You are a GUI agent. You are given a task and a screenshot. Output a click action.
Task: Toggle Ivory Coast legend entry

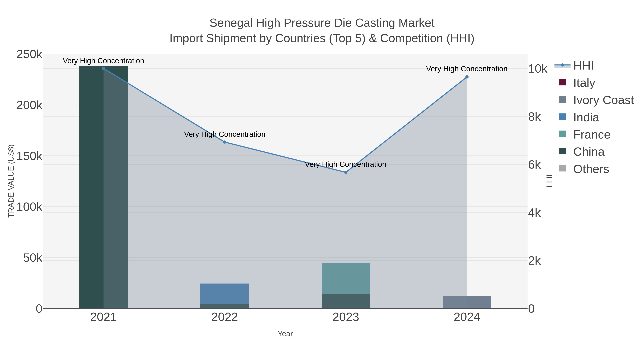point(596,100)
